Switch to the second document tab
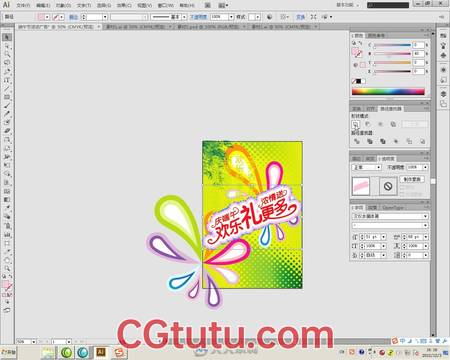The width and height of the screenshot is (450, 360). pos(137,27)
